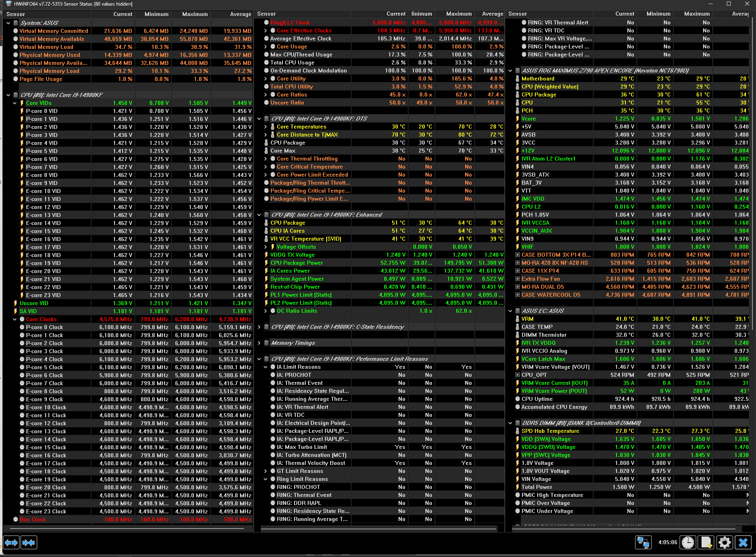Select the IA: Max Turbo Limit row

pos(380,447)
